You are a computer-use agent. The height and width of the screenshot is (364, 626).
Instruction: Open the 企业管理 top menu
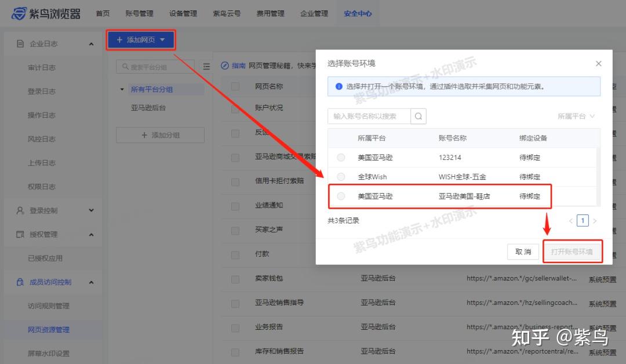[x=314, y=13]
